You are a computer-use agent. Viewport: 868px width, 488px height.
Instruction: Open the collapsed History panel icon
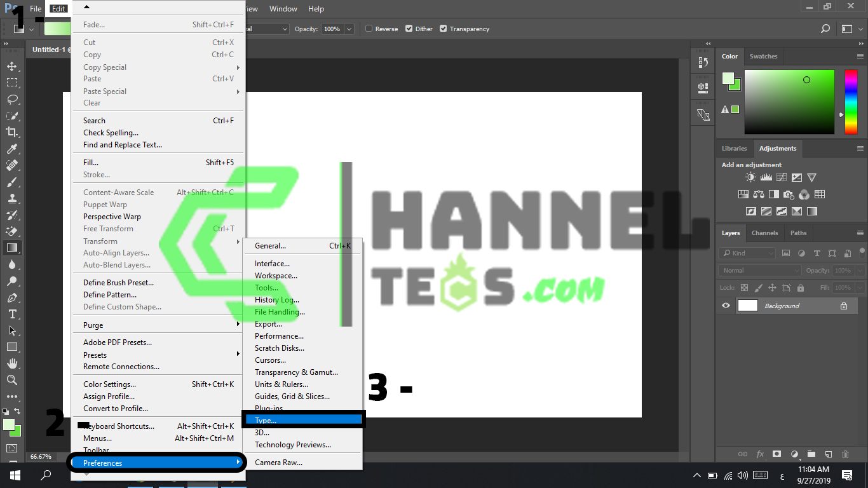point(703,62)
